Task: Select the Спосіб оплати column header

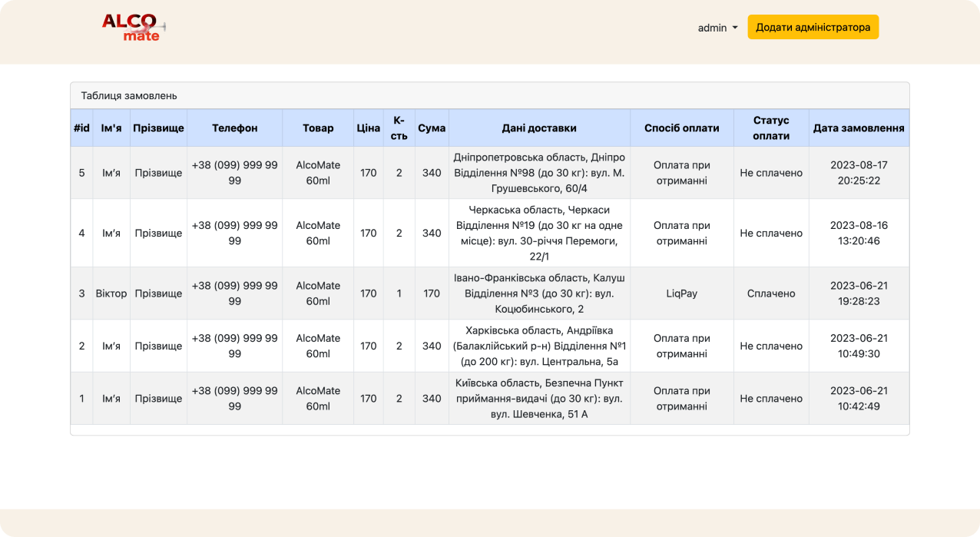Action: [682, 128]
